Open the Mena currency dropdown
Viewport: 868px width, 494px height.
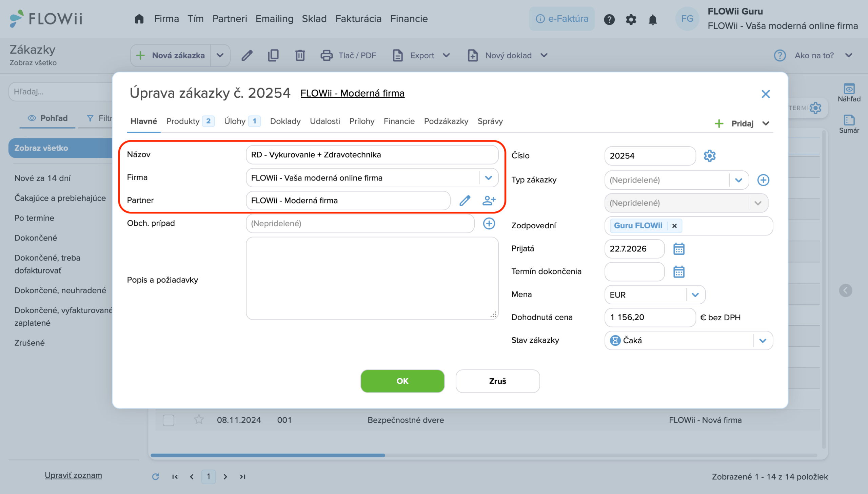click(x=695, y=294)
